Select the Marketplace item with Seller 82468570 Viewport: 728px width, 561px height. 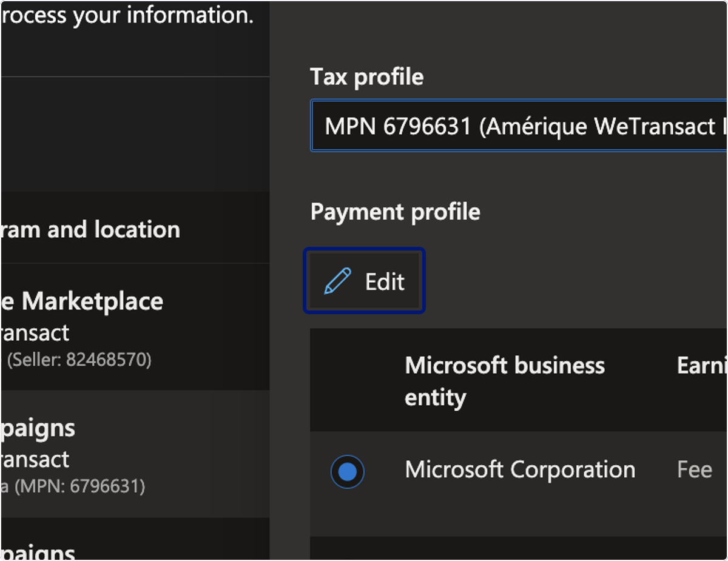point(135,328)
